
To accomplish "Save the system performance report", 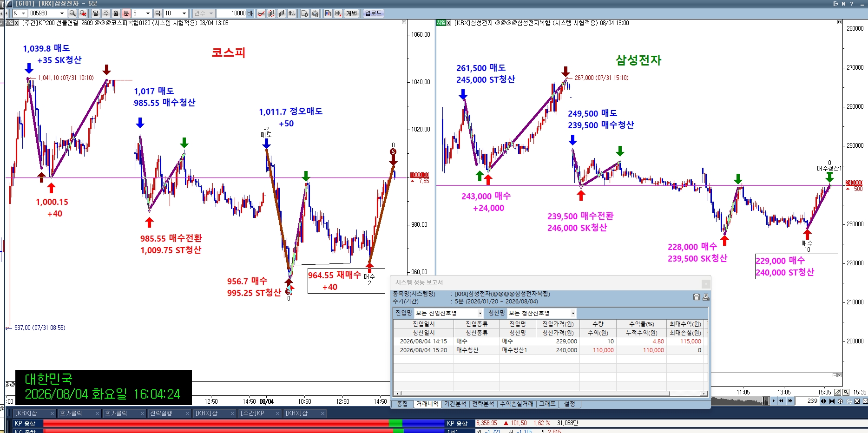I will click(x=697, y=297).
